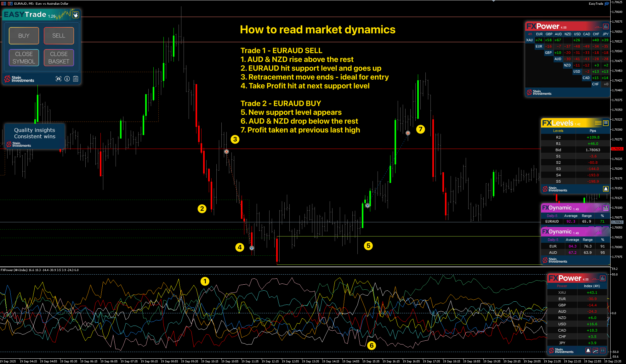Select the Daily-5 header in FX Dynamic
This screenshot has height=364, width=626.
[552, 216]
